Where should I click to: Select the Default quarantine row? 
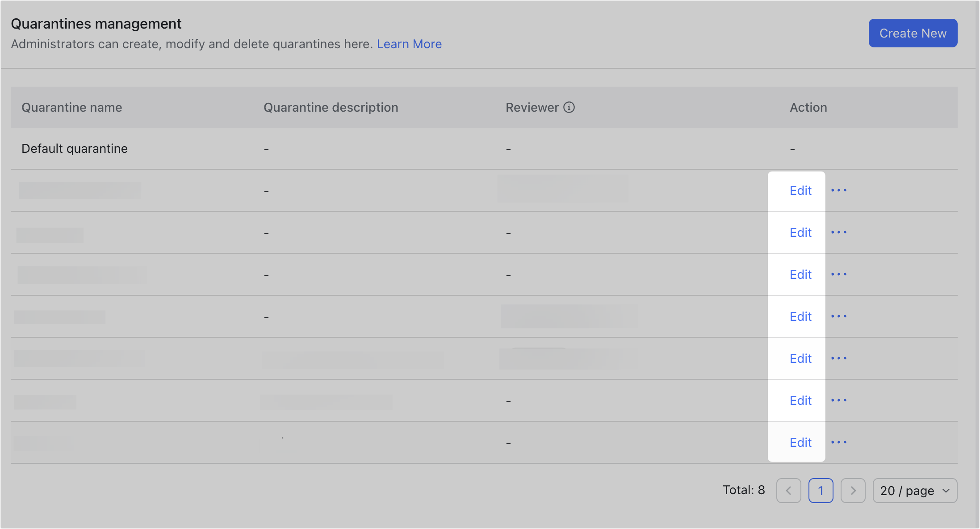75,148
